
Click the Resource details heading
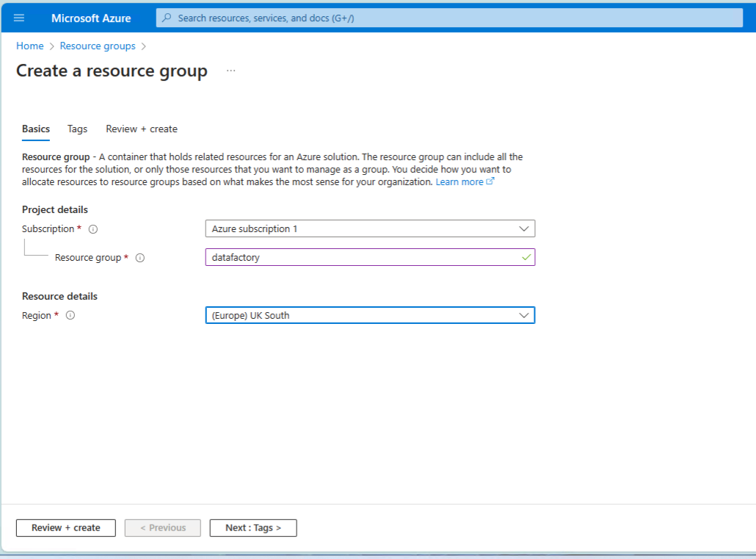pos(59,297)
